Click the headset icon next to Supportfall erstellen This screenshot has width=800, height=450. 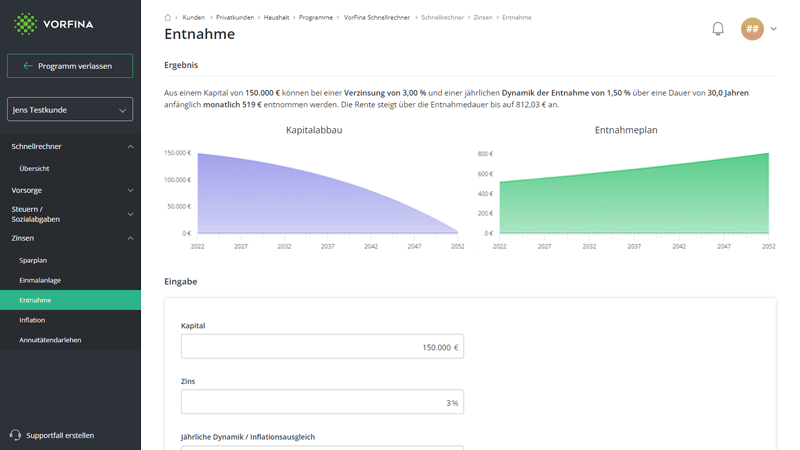(15, 435)
